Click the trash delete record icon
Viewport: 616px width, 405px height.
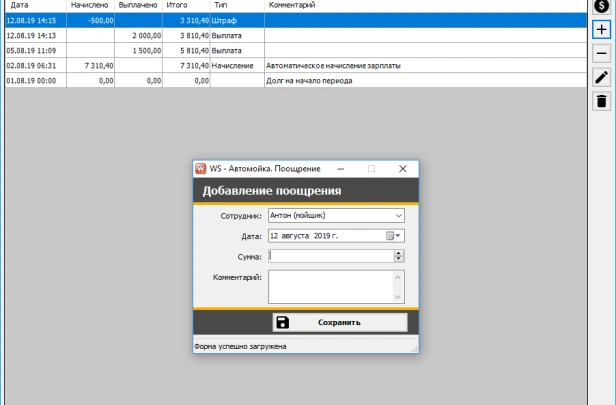click(x=601, y=101)
